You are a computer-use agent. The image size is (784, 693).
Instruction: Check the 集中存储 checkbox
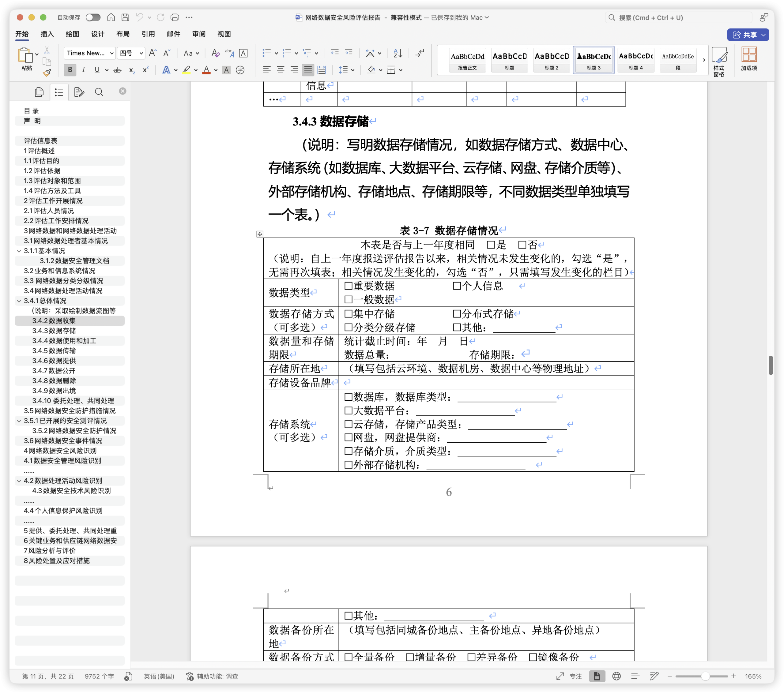pos(348,313)
